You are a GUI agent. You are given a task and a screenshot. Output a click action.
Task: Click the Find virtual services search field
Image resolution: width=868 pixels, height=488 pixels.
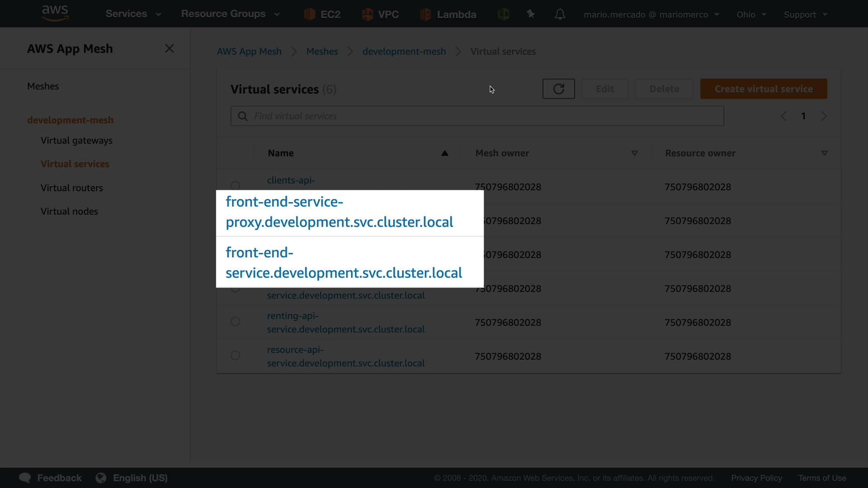[477, 116]
